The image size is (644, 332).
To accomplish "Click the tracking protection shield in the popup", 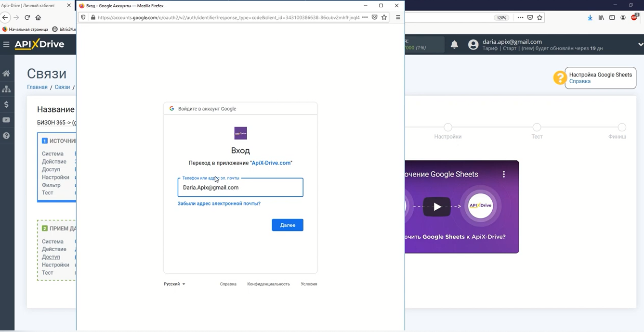I will 83,17.
